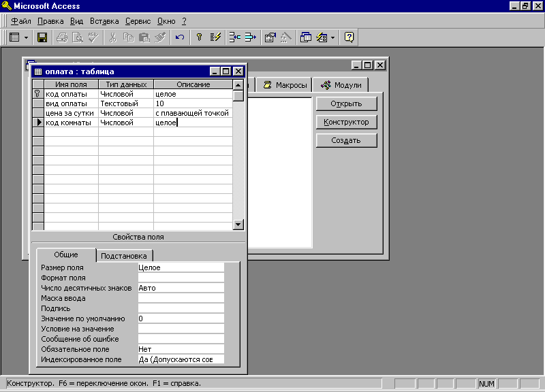Click the Создать button
Screen dimensions: 545x392
[x=346, y=141]
